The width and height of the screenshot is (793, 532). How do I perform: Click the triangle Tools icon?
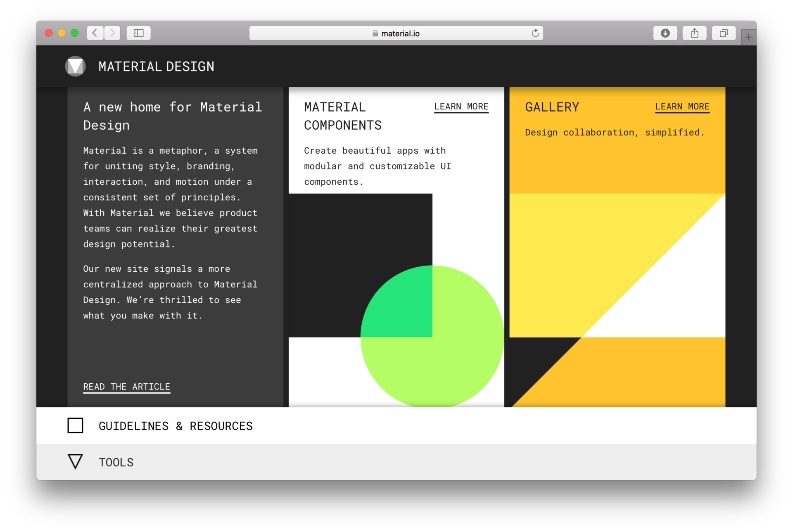75,462
